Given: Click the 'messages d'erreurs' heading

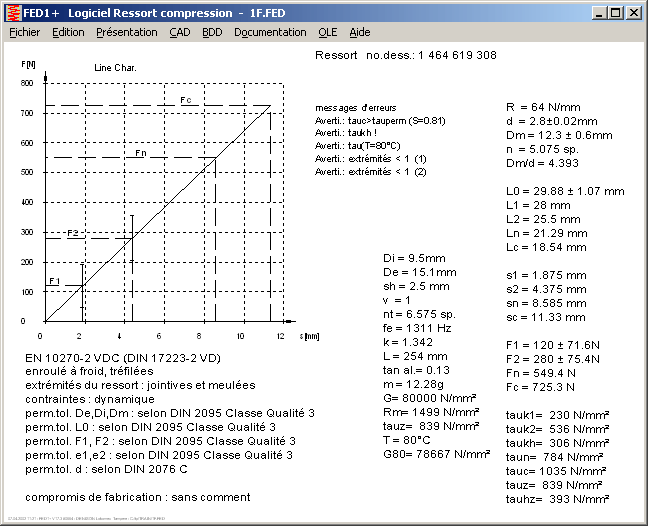Looking at the screenshot, I should click(x=355, y=107).
